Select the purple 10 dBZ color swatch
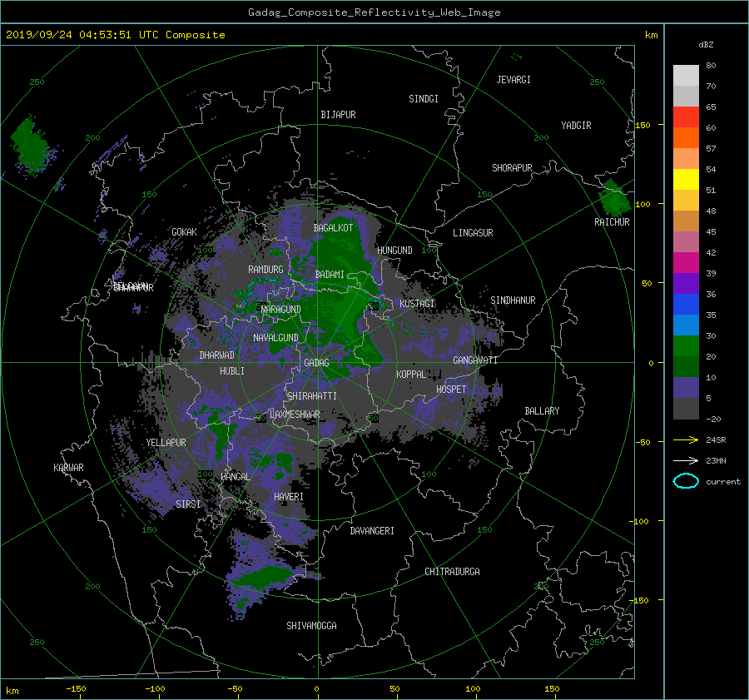The image size is (749, 700). 686,387
